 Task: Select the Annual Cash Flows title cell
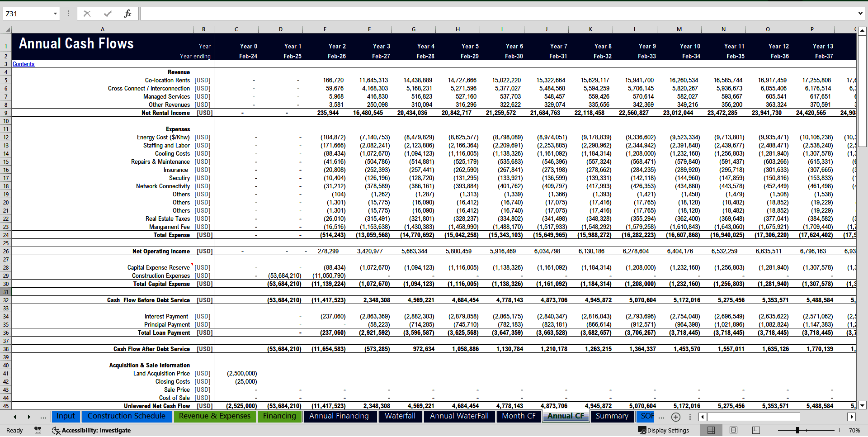pos(76,43)
